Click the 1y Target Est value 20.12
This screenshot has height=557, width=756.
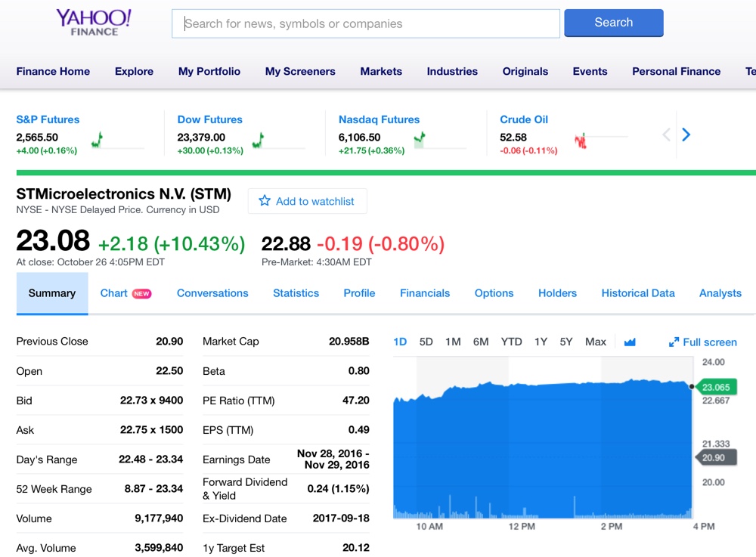[356, 548]
